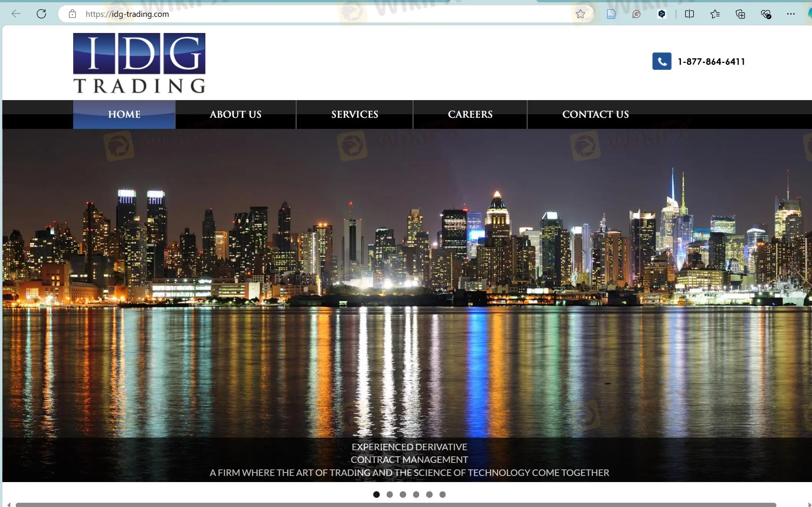
Task: Open the Collections panel
Action: pos(740,14)
